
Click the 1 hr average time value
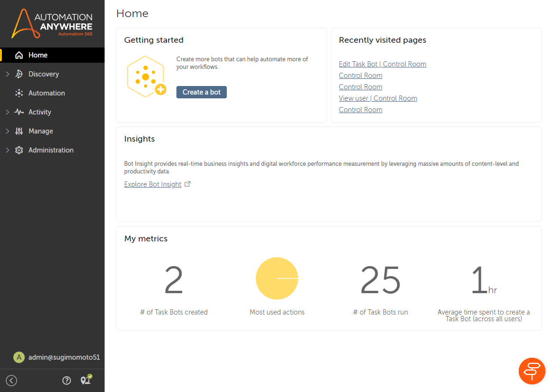pos(484,281)
